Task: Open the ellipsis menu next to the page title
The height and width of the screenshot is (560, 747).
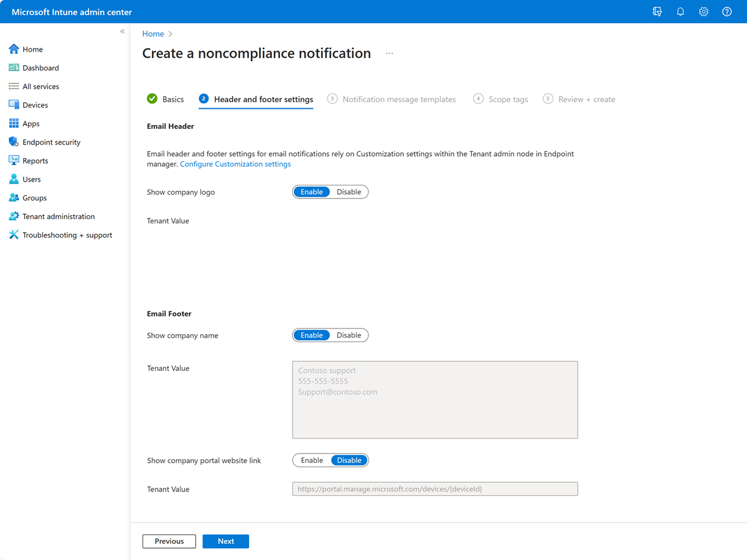Action: click(x=389, y=54)
